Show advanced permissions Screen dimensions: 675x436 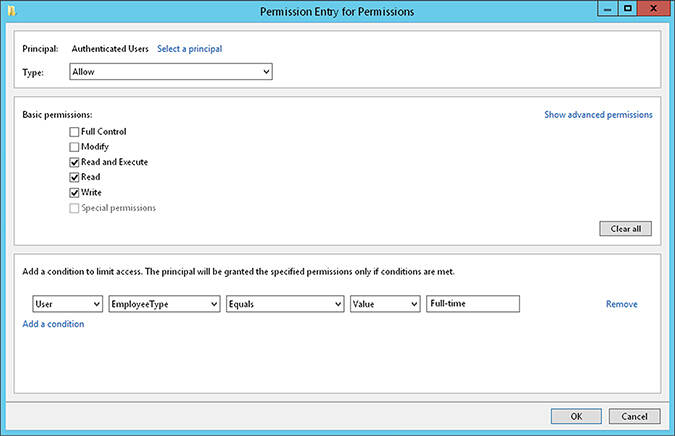[x=598, y=114]
